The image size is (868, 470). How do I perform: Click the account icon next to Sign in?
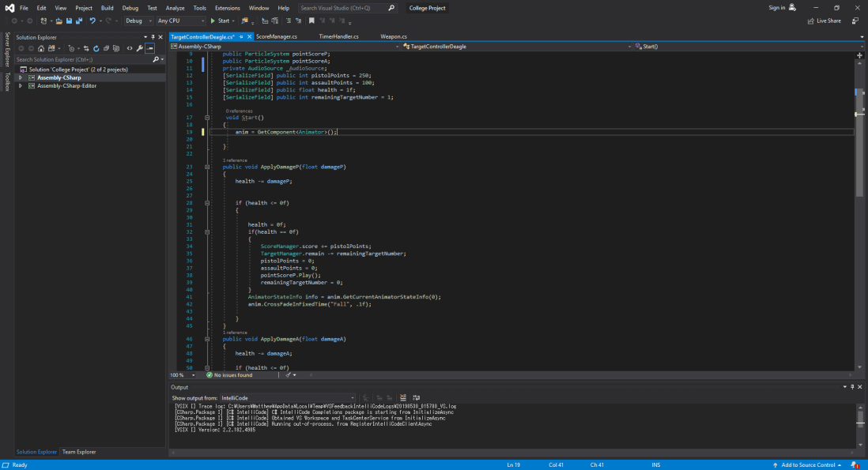tap(793, 8)
